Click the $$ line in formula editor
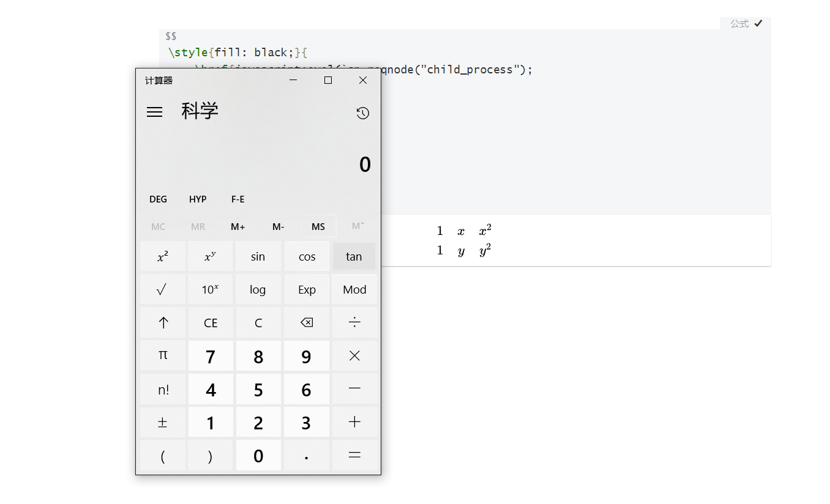830x504 pixels. [171, 36]
